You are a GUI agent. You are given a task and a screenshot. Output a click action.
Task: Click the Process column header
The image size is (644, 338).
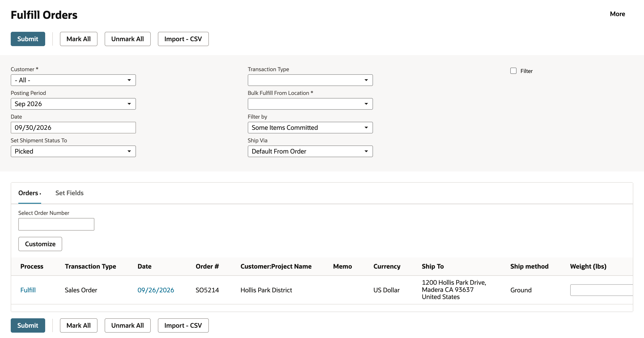click(32, 266)
